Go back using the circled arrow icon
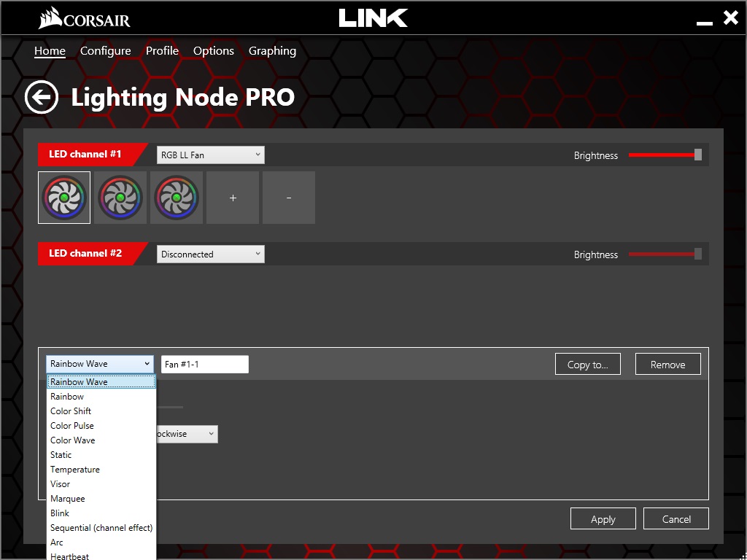 (42, 97)
